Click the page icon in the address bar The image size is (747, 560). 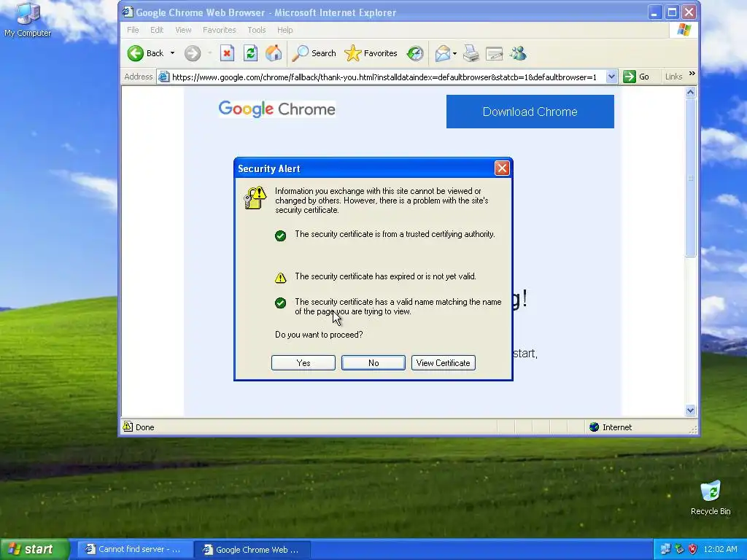coord(163,77)
